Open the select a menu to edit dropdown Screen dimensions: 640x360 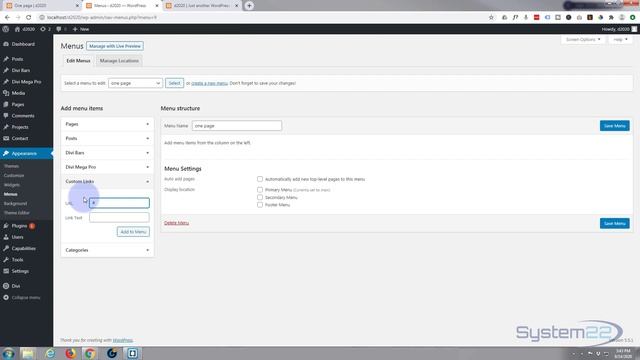pyautogui.click(x=135, y=83)
